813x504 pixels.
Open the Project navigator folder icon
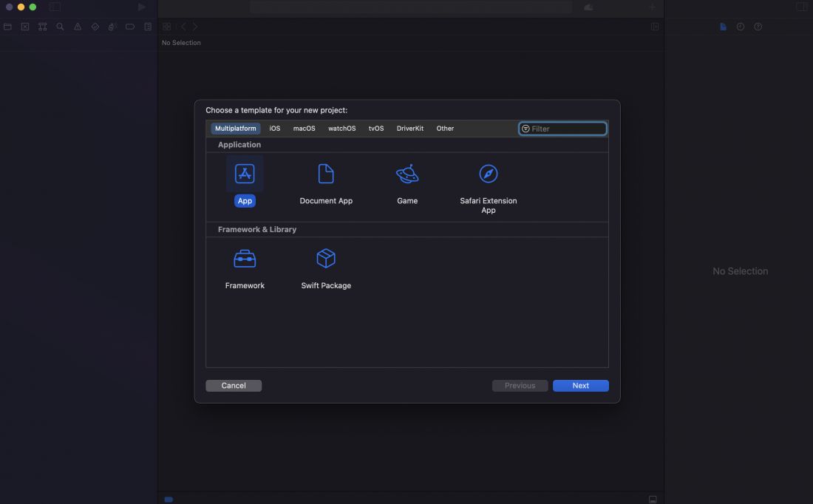click(8, 27)
